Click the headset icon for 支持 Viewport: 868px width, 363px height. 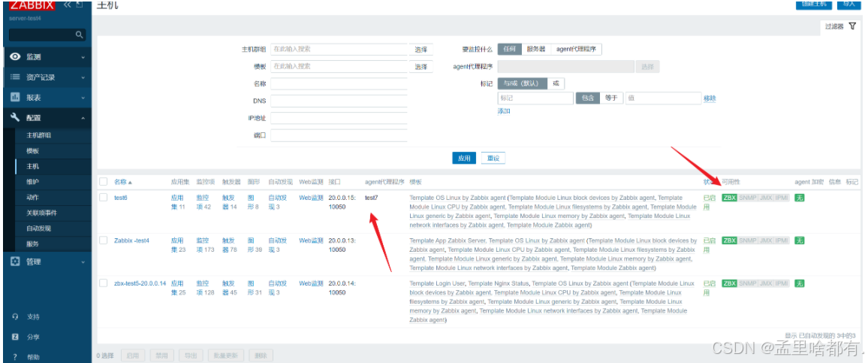click(x=15, y=316)
